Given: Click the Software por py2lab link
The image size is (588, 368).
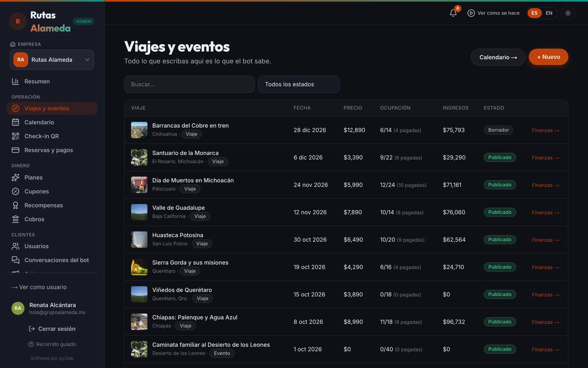Looking at the screenshot, I should [52, 358].
